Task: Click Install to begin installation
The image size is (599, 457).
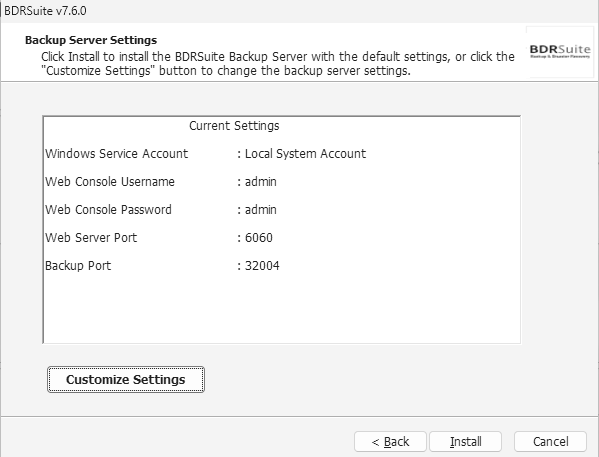Action: (x=465, y=442)
